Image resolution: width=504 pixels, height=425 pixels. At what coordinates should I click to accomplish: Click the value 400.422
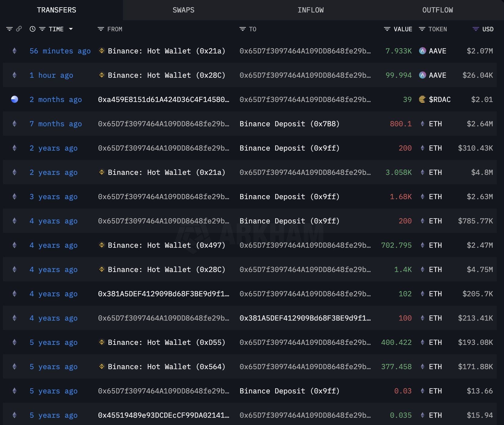pyautogui.click(x=397, y=342)
